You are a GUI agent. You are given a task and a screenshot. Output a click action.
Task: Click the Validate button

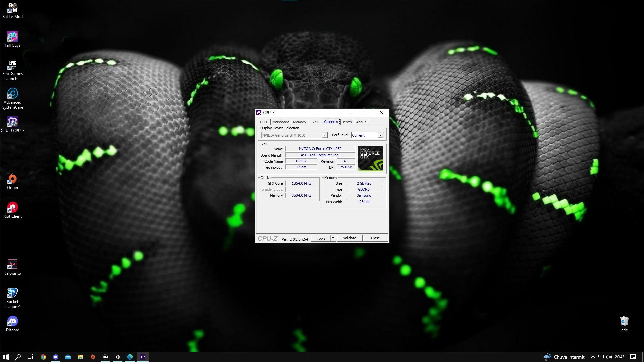coord(350,238)
